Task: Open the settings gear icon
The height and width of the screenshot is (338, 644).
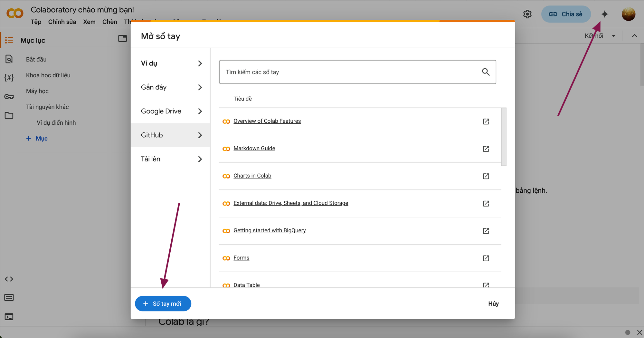Action: [x=527, y=14]
